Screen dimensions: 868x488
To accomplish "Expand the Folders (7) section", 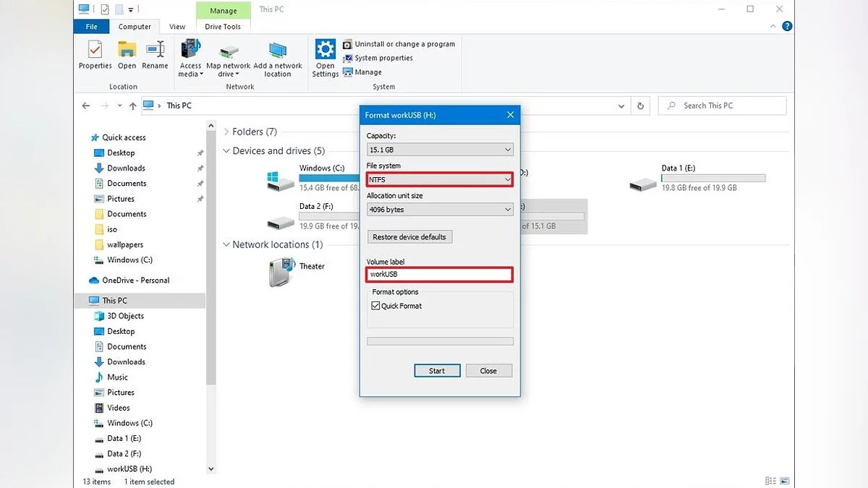I will tap(226, 132).
